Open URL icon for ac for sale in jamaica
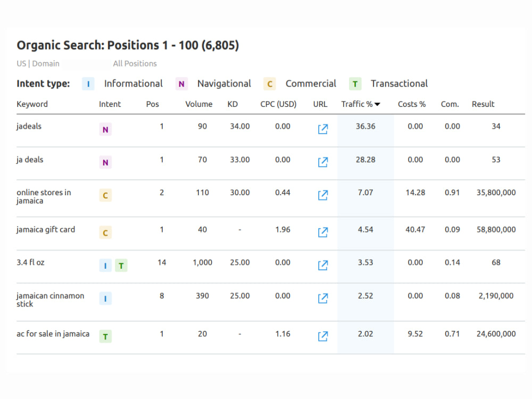532x399 pixels. 323,336
